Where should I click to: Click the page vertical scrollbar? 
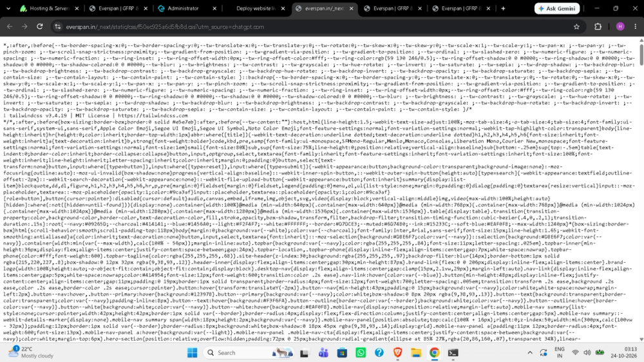(641, 189)
